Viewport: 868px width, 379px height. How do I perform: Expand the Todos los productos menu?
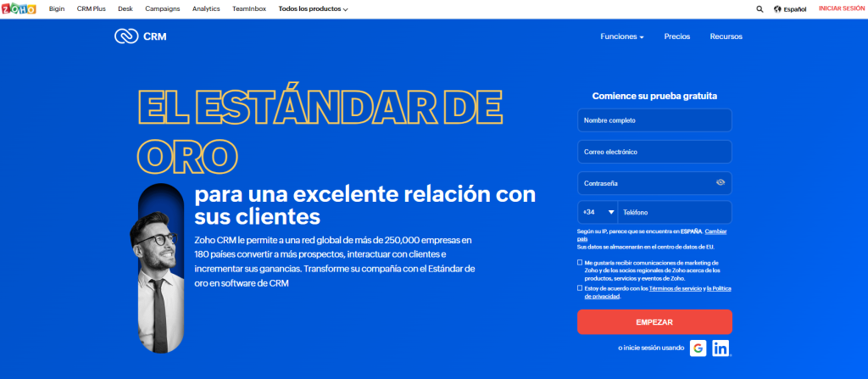pos(314,8)
